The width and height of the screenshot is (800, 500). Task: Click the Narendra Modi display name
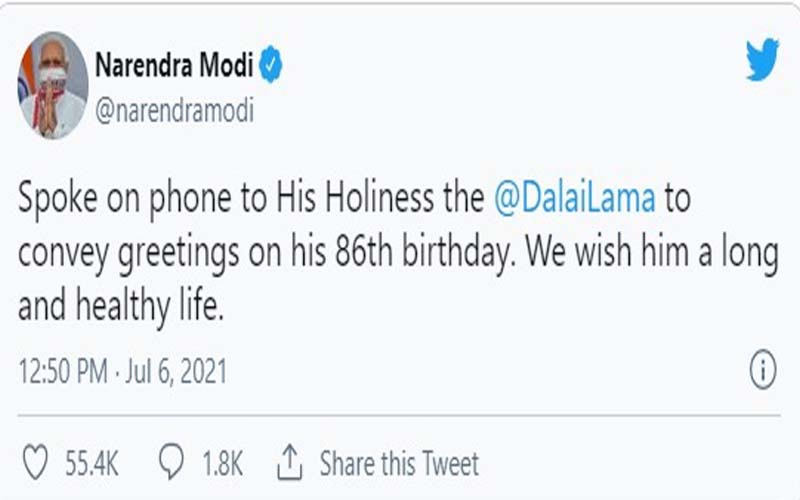[174, 65]
